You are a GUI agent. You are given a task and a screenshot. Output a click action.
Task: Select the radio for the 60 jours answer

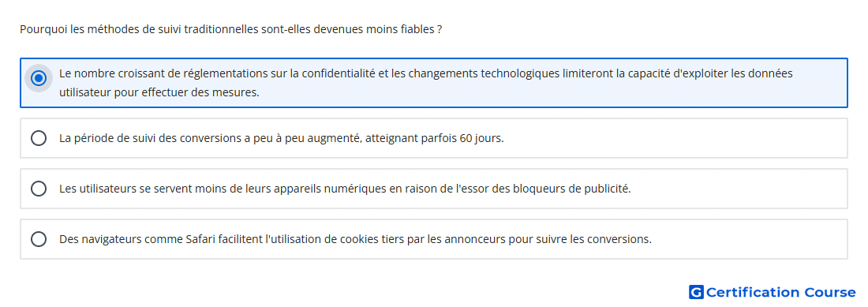tap(39, 138)
